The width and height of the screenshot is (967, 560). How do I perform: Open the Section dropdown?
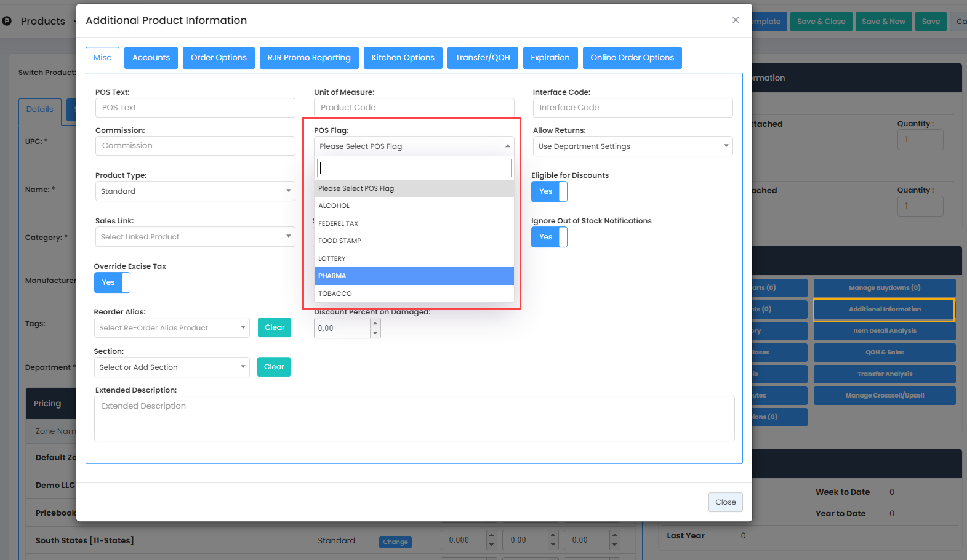pyautogui.click(x=171, y=367)
